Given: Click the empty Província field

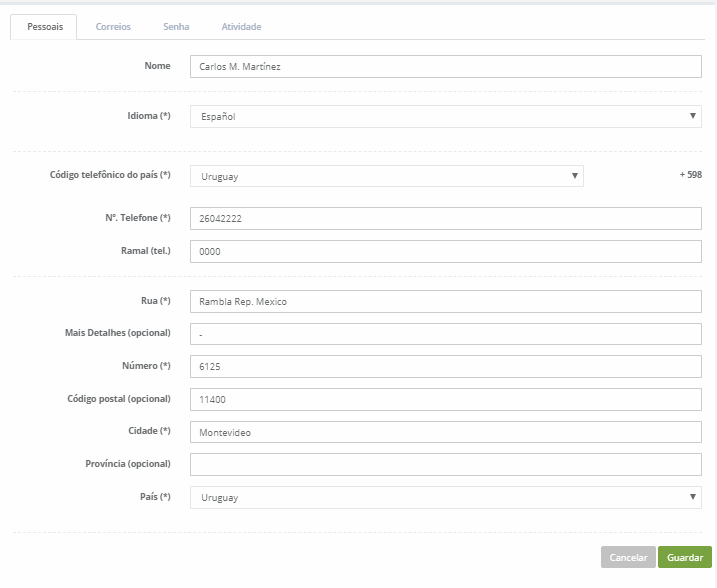Looking at the screenshot, I should click(x=445, y=465).
